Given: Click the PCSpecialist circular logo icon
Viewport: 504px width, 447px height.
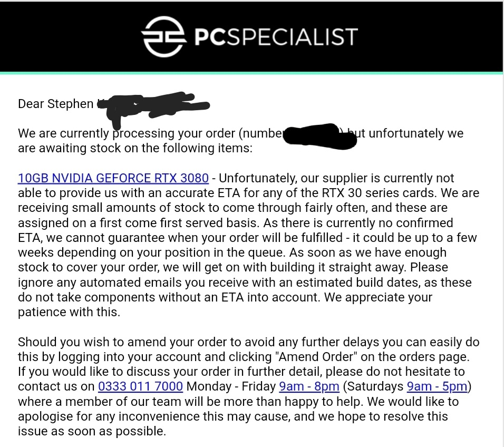Looking at the screenshot, I should click(164, 36).
